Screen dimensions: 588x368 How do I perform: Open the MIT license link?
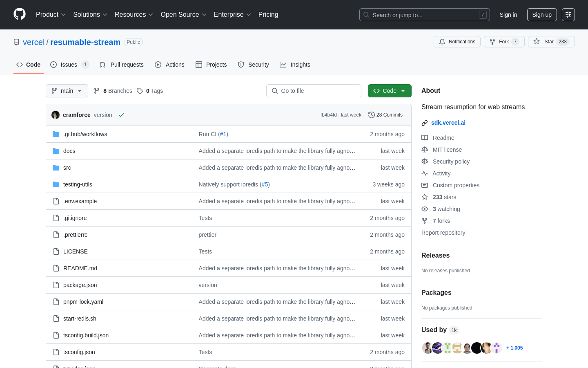[442, 150]
